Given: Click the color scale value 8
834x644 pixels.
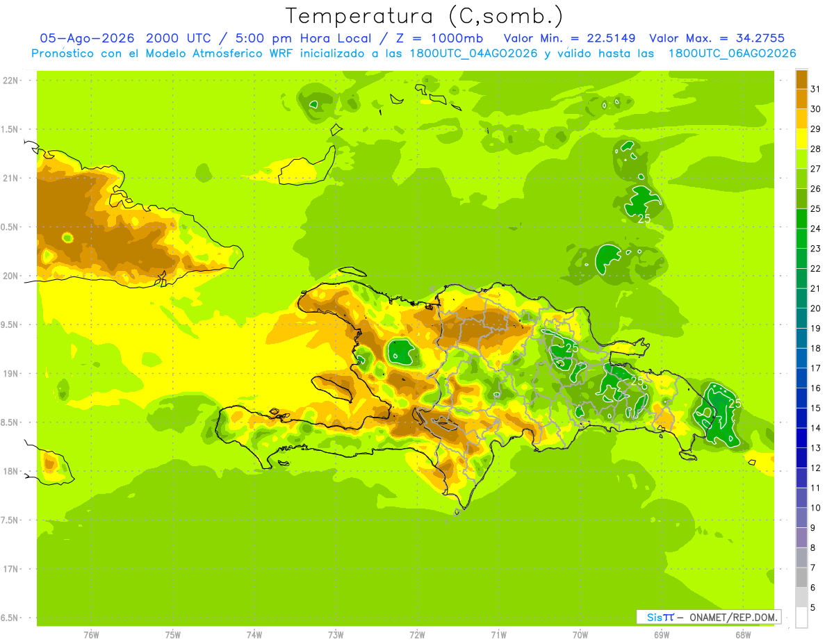Looking at the screenshot, I should 815,547.
